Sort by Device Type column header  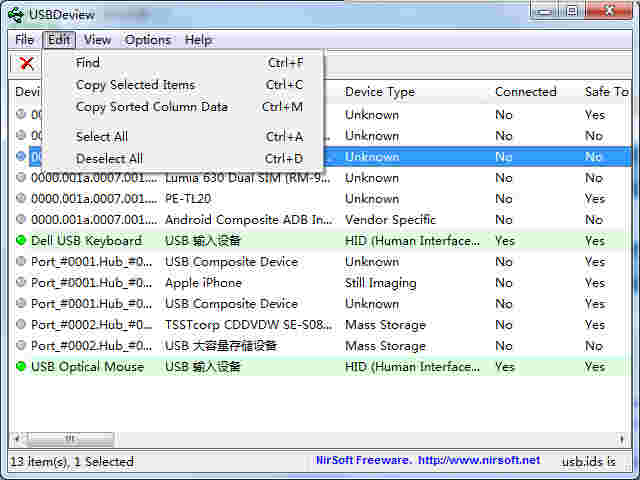[x=380, y=92]
